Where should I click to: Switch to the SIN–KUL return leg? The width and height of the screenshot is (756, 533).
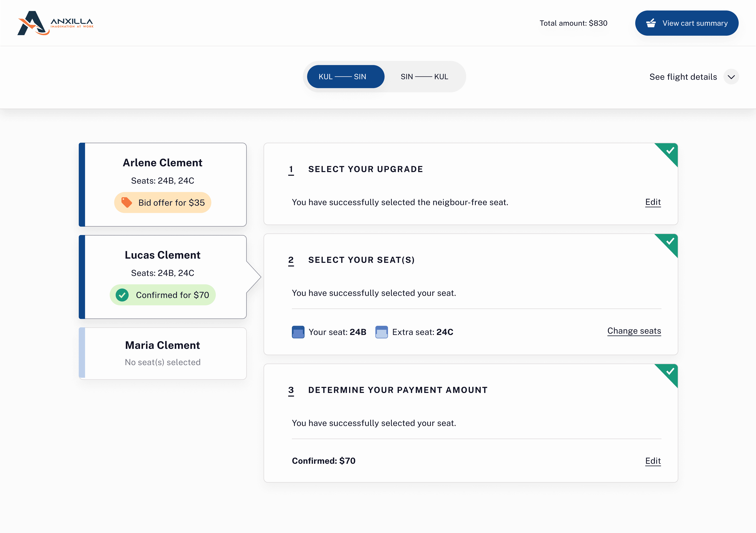[424, 77]
